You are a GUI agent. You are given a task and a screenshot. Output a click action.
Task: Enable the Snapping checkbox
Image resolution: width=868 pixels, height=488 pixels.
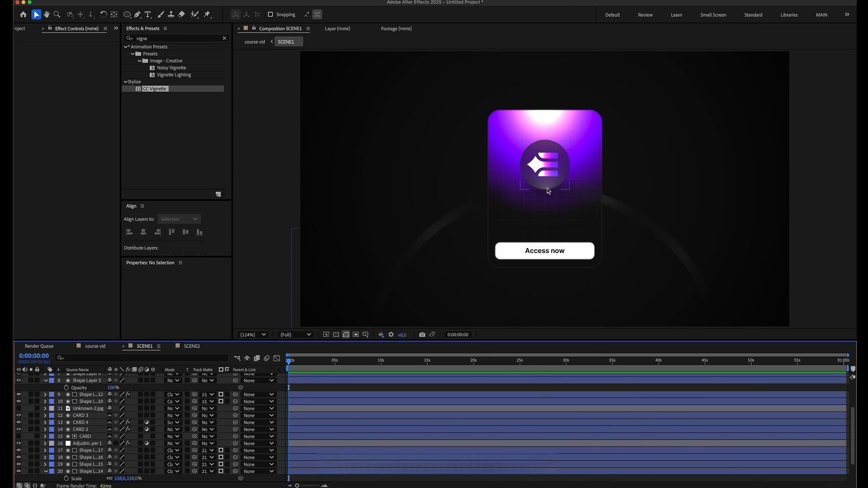click(270, 14)
